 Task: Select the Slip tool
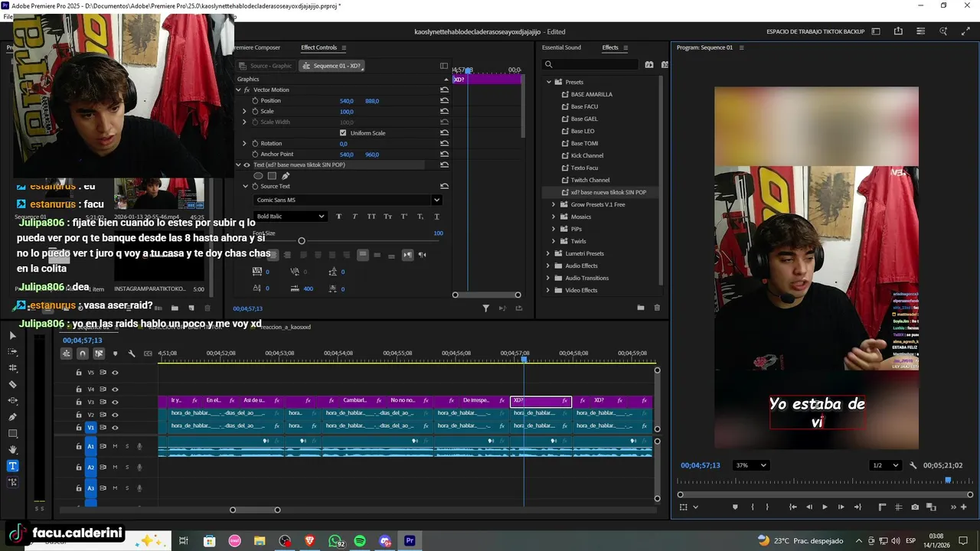click(x=12, y=401)
